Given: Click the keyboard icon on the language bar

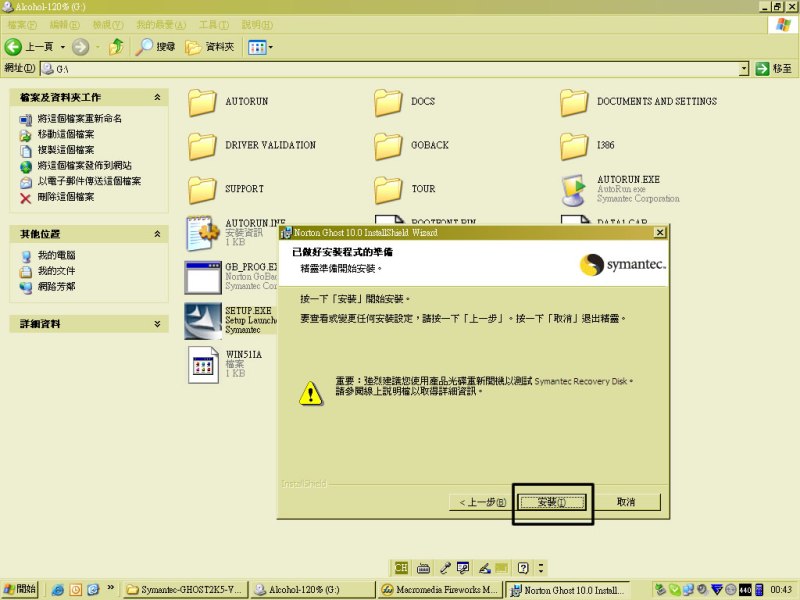Looking at the screenshot, I should [x=423, y=568].
